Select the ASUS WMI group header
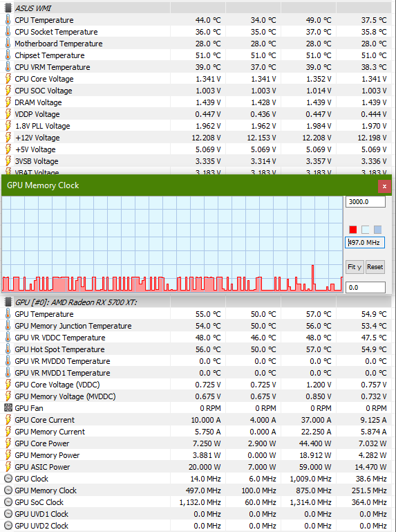This screenshot has width=396, height=532. [33, 8]
